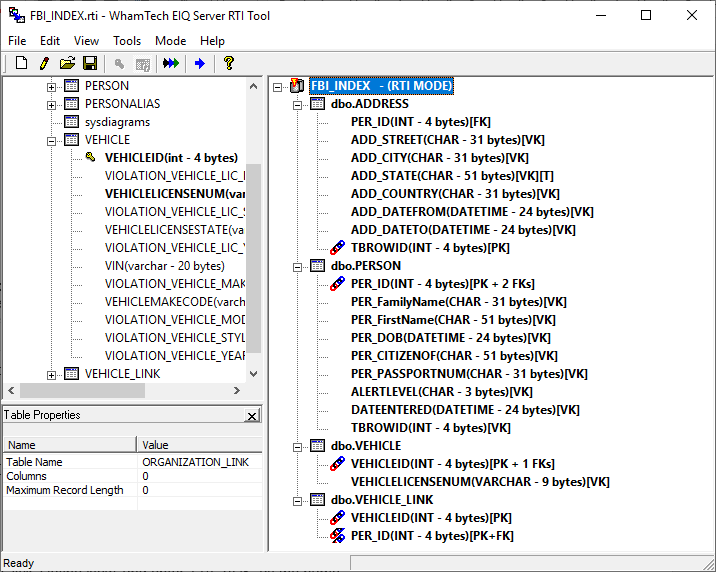
Task: Click the FBI_INDEX root database icon
Action: (x=297, y=85)
